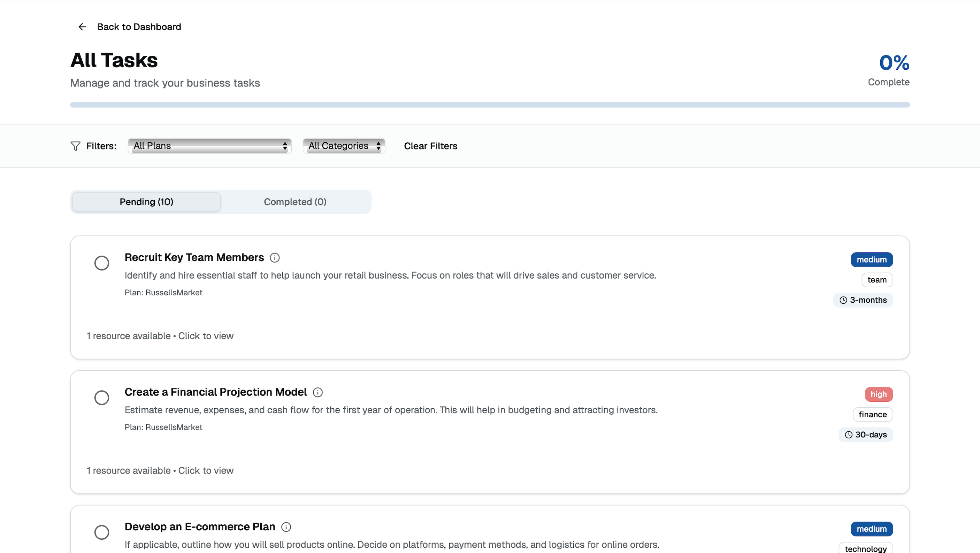Viewport: 980px width, 553px height.
Task: Click the filter funnel icon
Action: tap(75, 146)
